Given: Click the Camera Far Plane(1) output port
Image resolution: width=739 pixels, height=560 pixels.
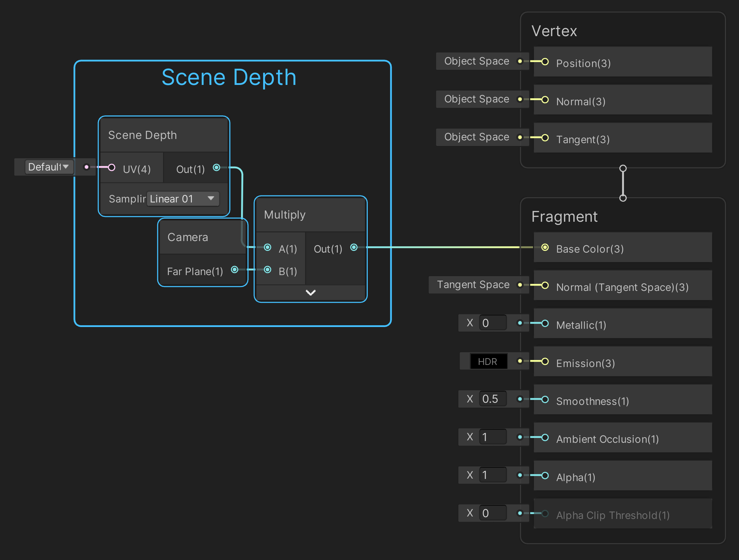Looking at the screenshot, I should click(234, 269).
